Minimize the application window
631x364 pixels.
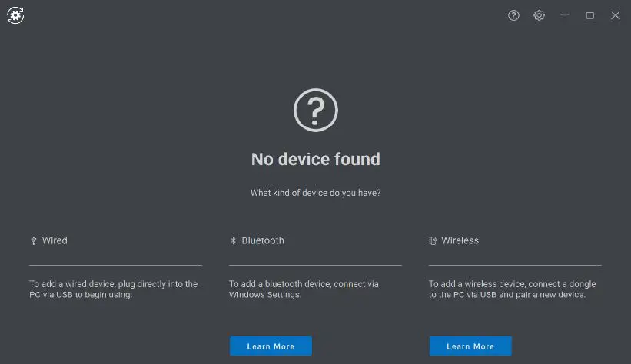(x=565, y=15)
